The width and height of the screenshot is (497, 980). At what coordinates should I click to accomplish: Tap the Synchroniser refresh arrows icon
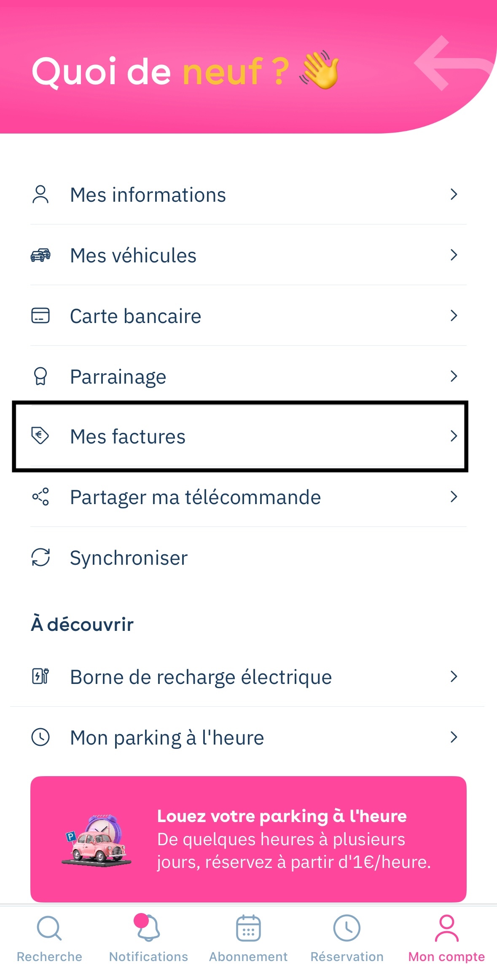[40, 557]
